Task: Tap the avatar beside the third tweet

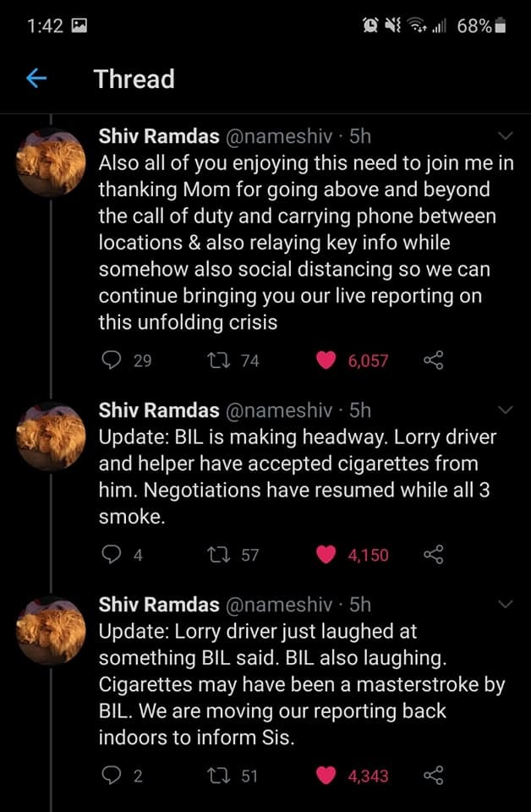Action: (52, 631)
